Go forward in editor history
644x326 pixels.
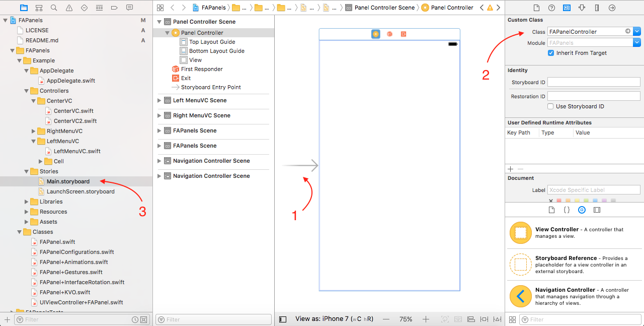tap(184, 8)
